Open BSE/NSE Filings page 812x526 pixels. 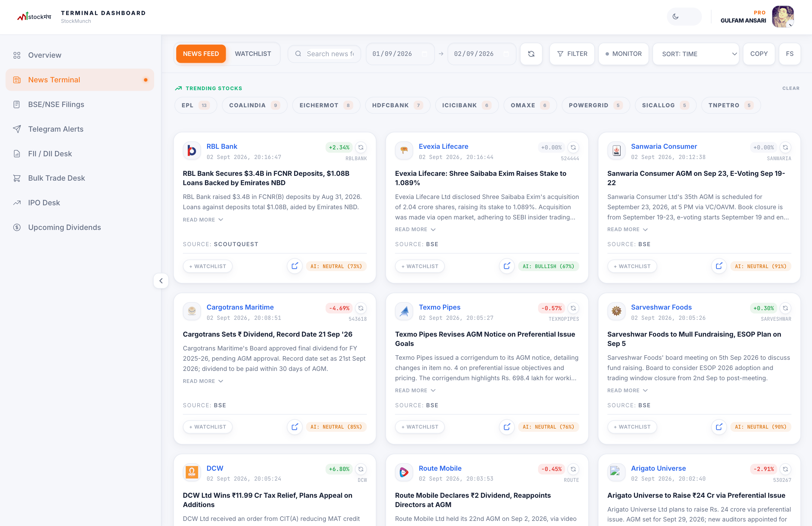tap(80, 104)
